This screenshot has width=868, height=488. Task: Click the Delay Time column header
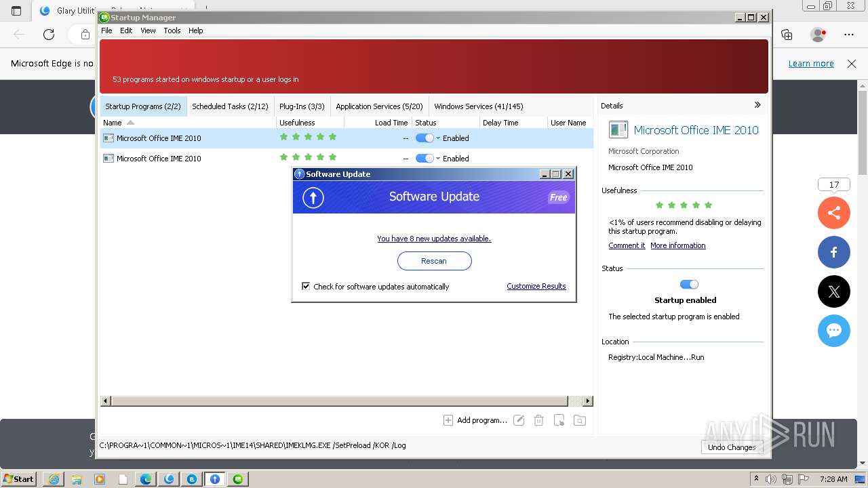click(x=513, y=123)
